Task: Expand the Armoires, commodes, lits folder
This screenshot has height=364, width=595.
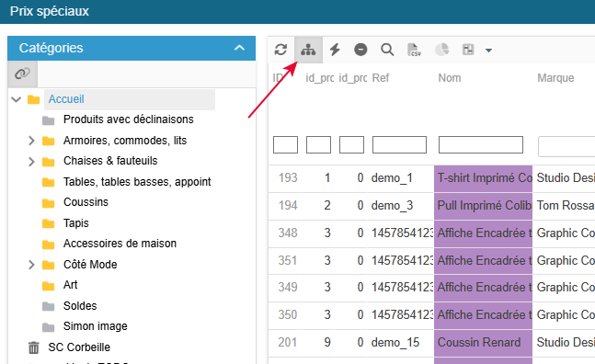Action: (31, 141)
